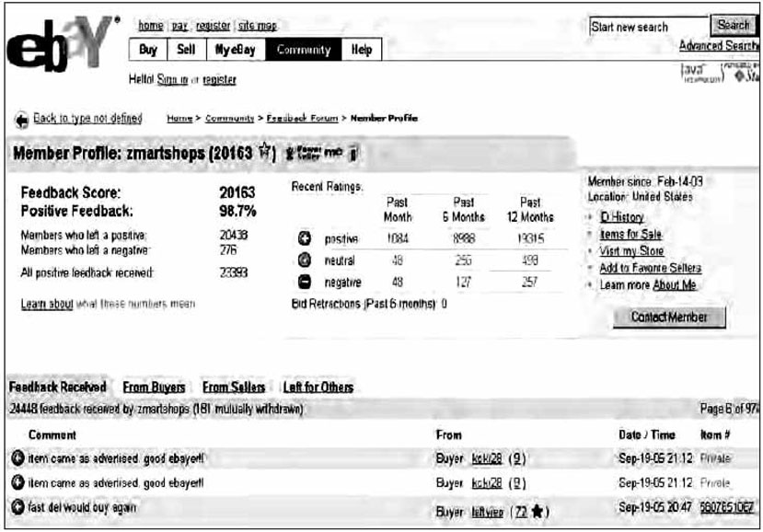This screenshot has width=763, height=532.
Task: Open the Help tab
Action: [x=362, y=51]
